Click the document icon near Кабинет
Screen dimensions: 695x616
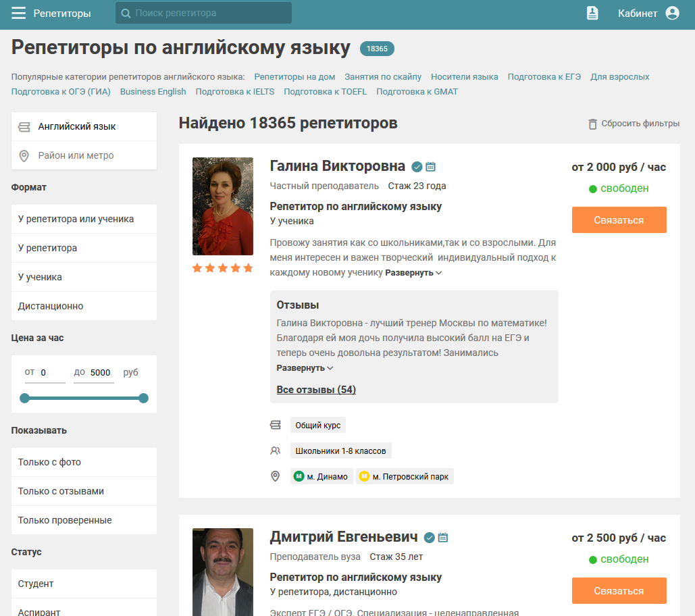[592, 14]
